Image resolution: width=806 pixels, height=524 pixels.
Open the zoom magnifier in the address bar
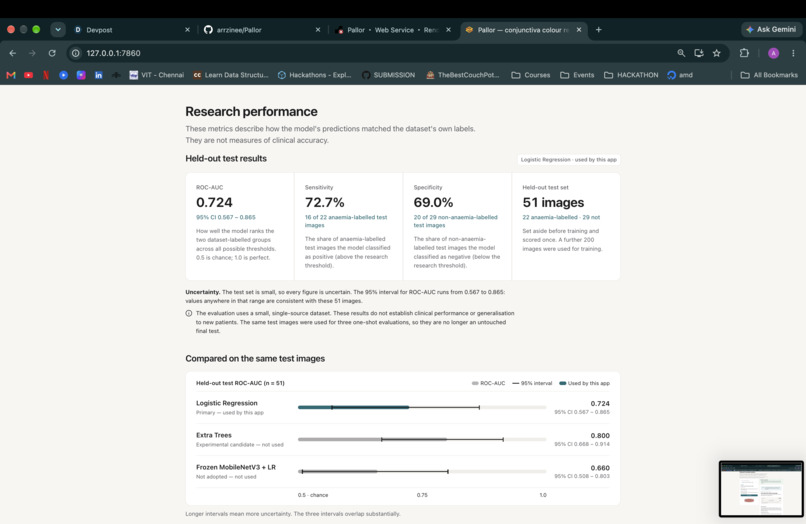681,53
